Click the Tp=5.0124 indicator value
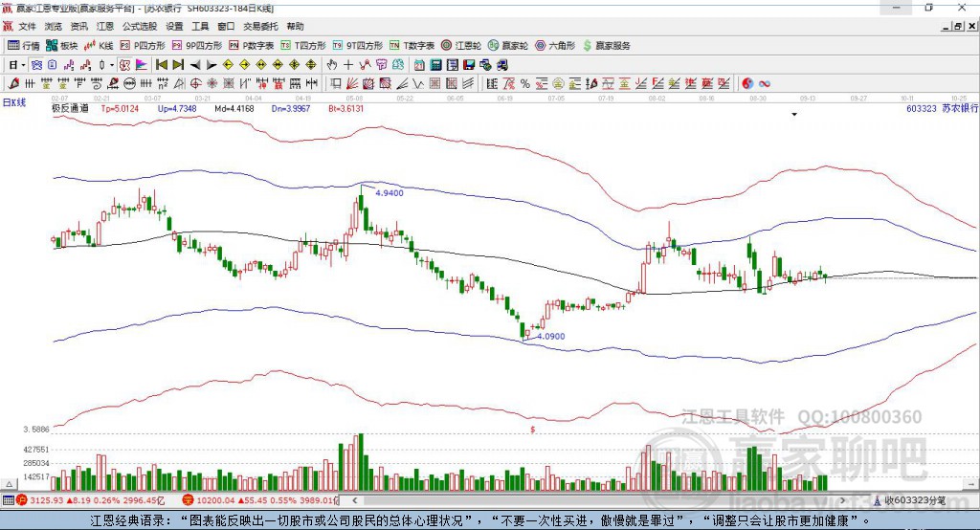 click(x=120, y=109)
